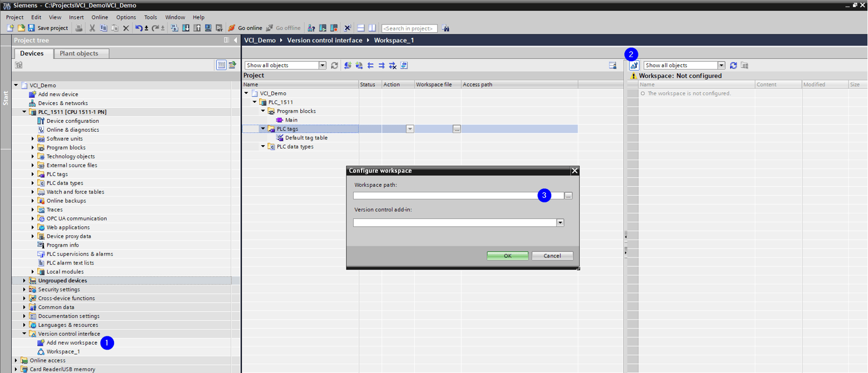868x373 pixels.
Task: Click the Delete X icon in toolbar
Action: coord(126,28)
